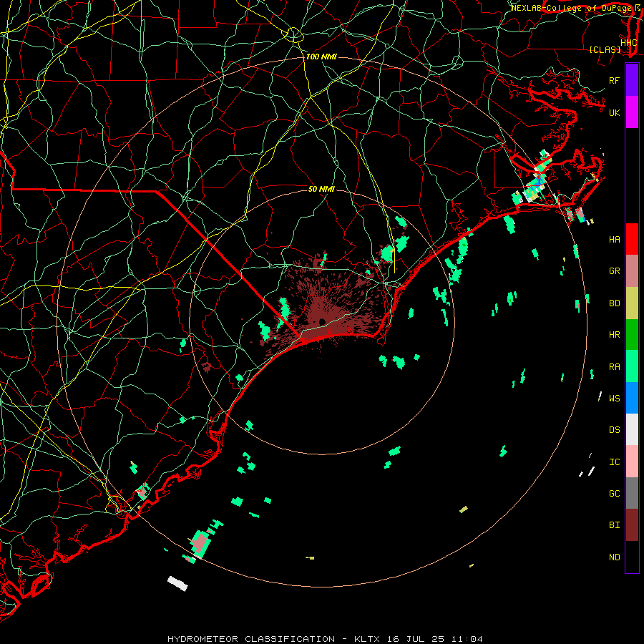Click the RA light green legend swatch
Screen dimensions: 644x644
(632, 366)
